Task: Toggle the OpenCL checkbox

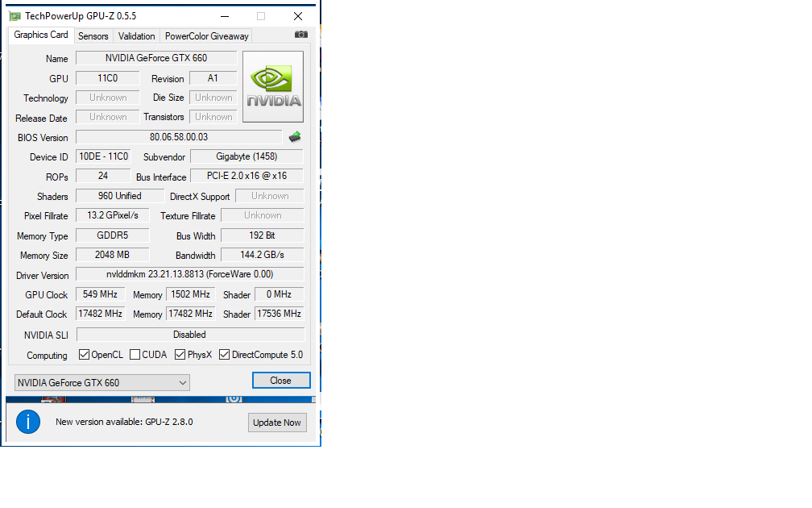Action: pyautogui.click(x=84, y=355)
